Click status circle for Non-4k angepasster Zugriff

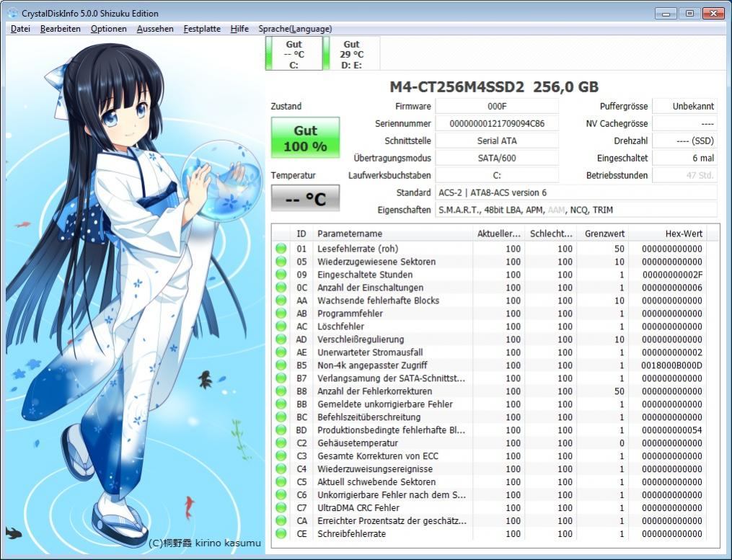(x=281, y=365)
